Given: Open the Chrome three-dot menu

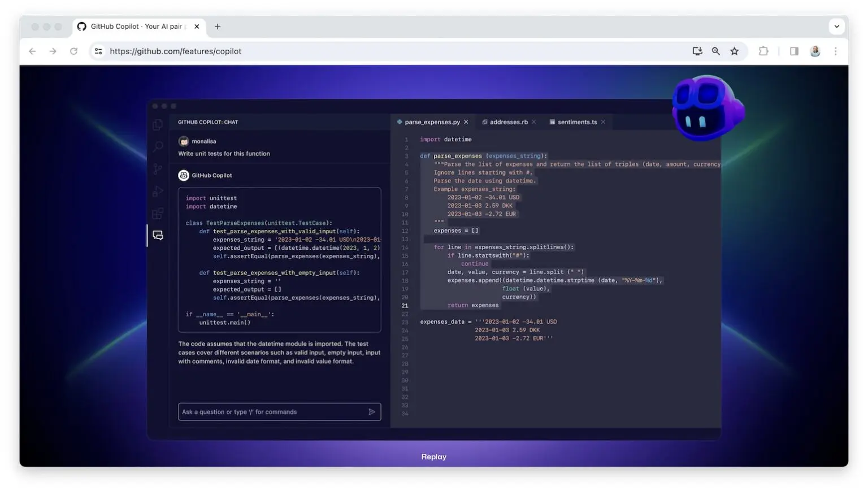Looking at the screenshot, I should [x=836, y=51].
